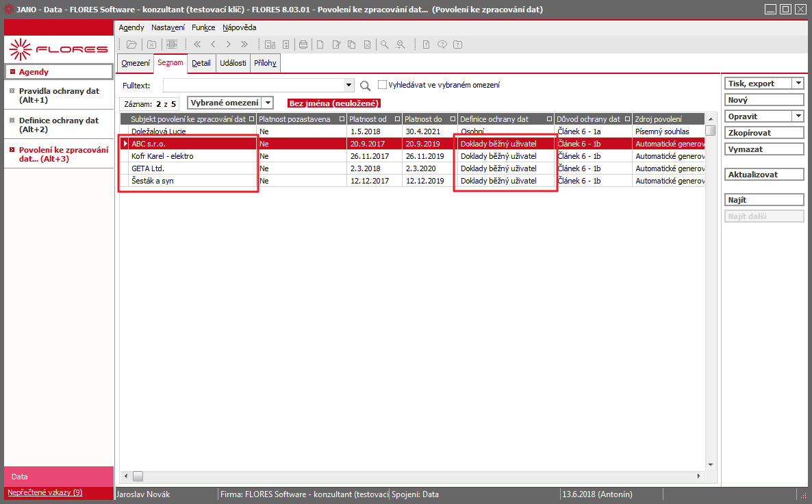Jump to last record double-right arrow
Image resolution: width=812 pixels, height=504 pixels.
pos(244,45)
